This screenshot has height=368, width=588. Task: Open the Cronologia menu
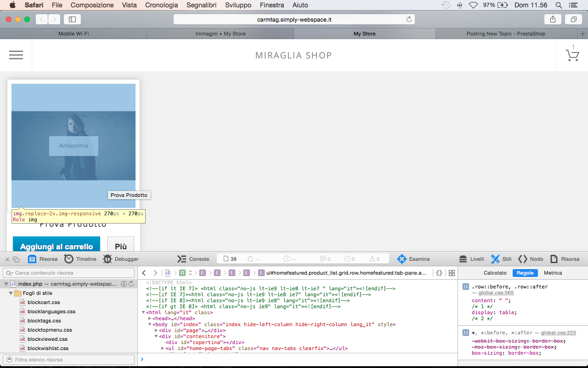pyautogui.click(x=162, y=5)
